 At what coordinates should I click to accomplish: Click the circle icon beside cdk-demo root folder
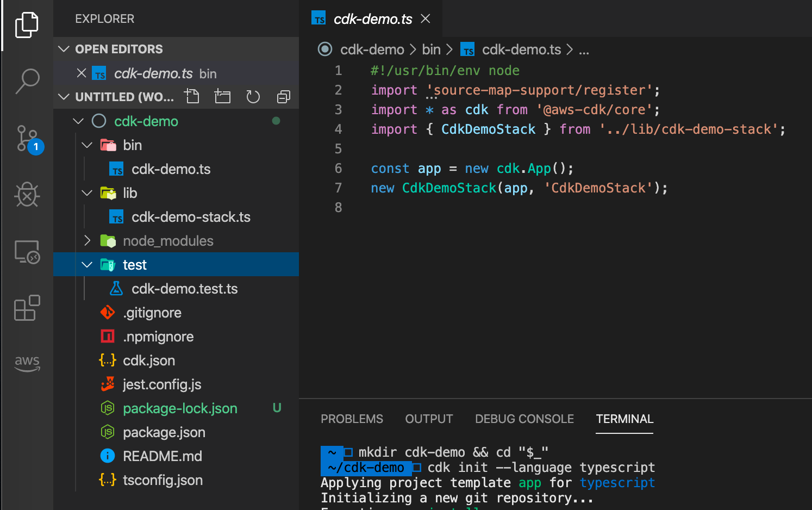(x=99, y=121)
